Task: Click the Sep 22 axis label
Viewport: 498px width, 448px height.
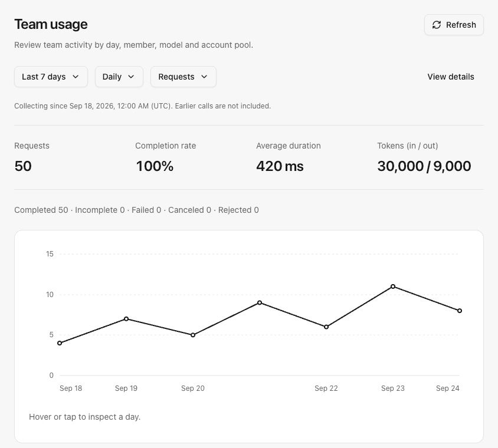Action: click(326, 388)
